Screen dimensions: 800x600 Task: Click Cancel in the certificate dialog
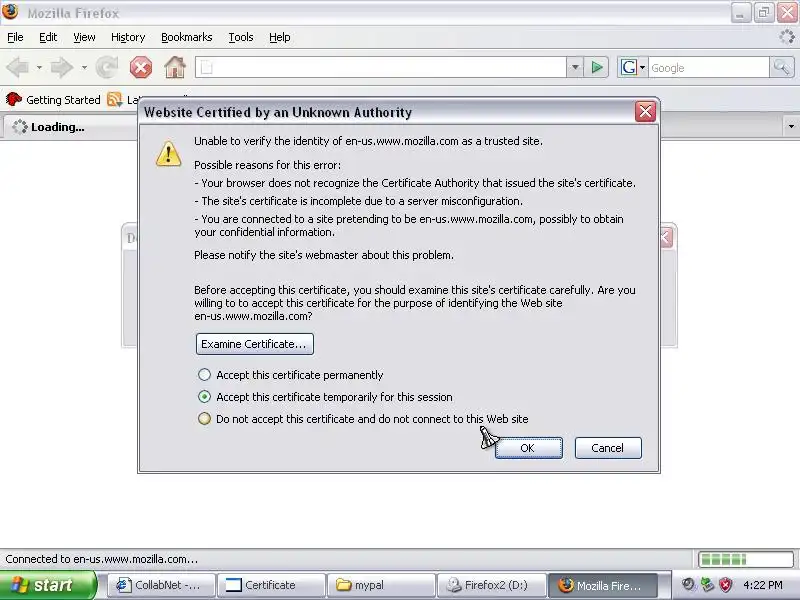(x=608, y=448)
